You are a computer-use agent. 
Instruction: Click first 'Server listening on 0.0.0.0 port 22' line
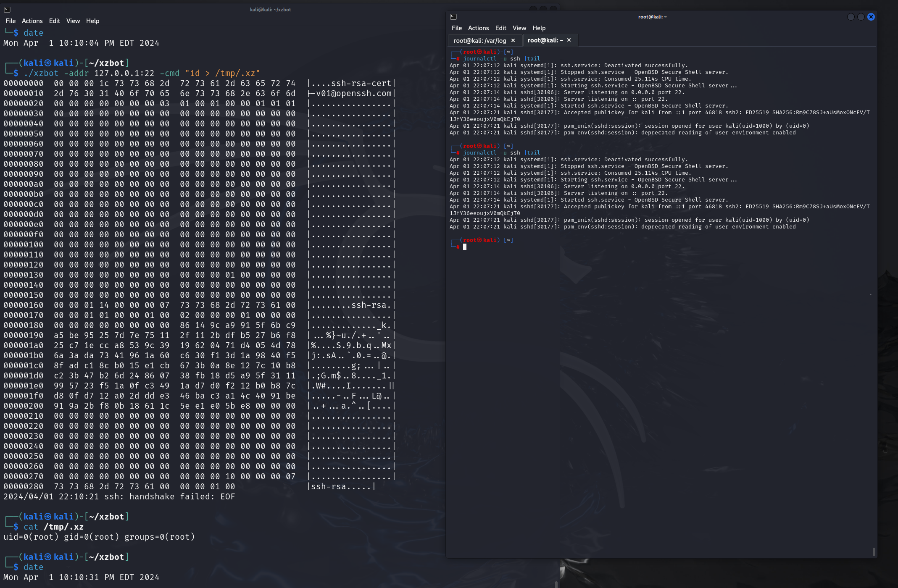(567, 92)
